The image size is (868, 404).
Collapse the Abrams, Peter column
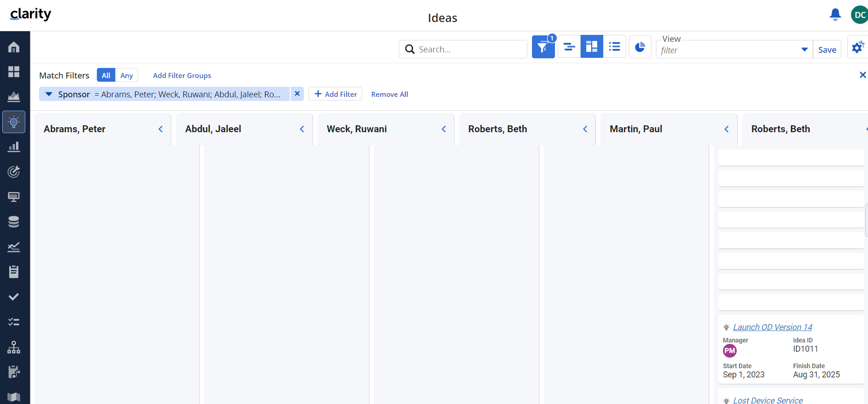(x=161, y=129)
